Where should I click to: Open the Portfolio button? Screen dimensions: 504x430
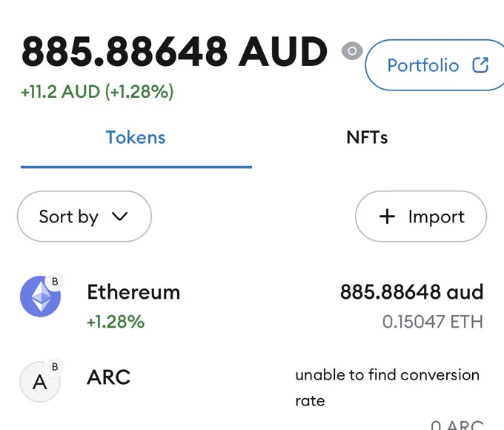pyautogui.click(x=434, y=65)
